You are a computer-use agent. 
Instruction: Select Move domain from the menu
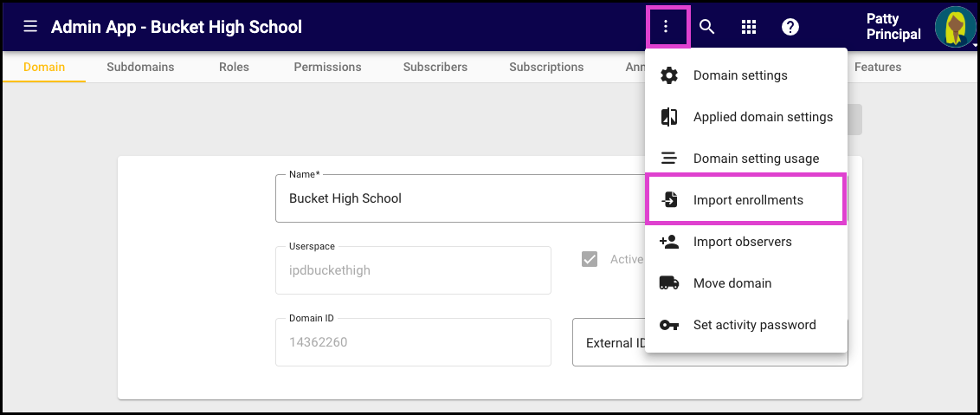click(x=746, y=283)
